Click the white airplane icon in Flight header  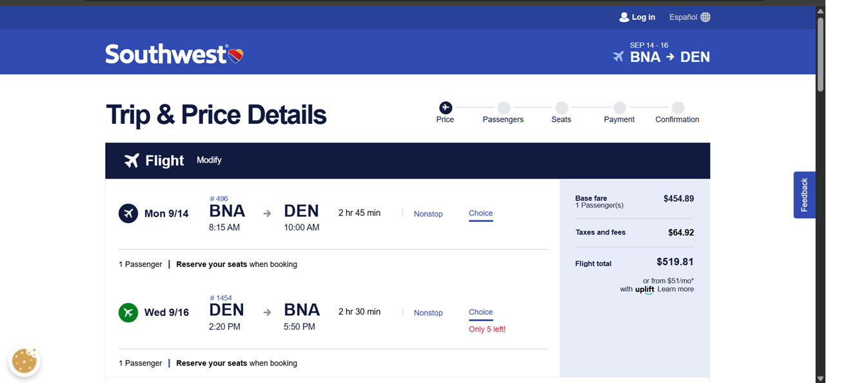pyautogui.click(x=132, y=161)
